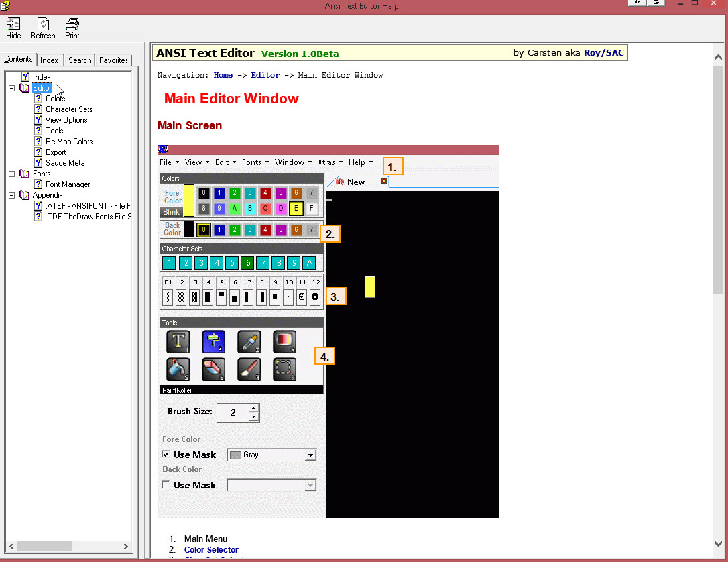Follow the Color Selector link

point(210,549)
